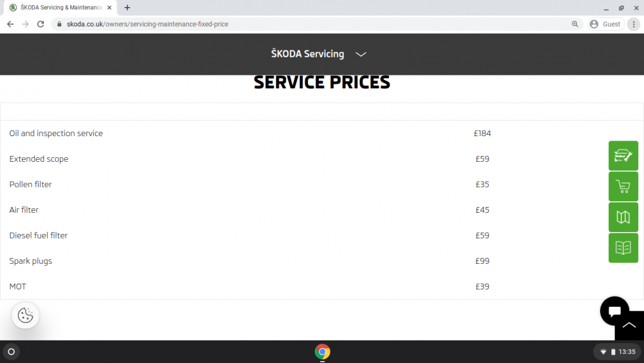The image size is (644, 363).
Task: Restore the browser window size
Action: tap(621, 8)
